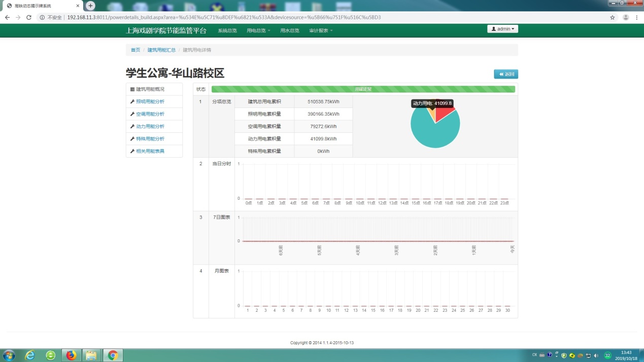Click the browser back arrow
Viewport: 644px width, 362px height.
(7, 17)
